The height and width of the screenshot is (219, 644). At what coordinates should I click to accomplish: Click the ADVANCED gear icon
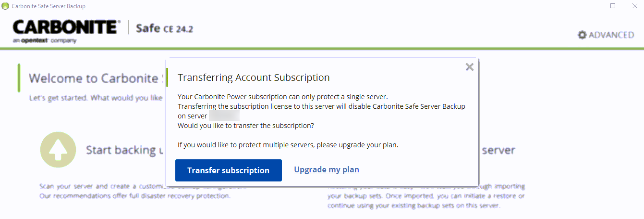[582, 35]
